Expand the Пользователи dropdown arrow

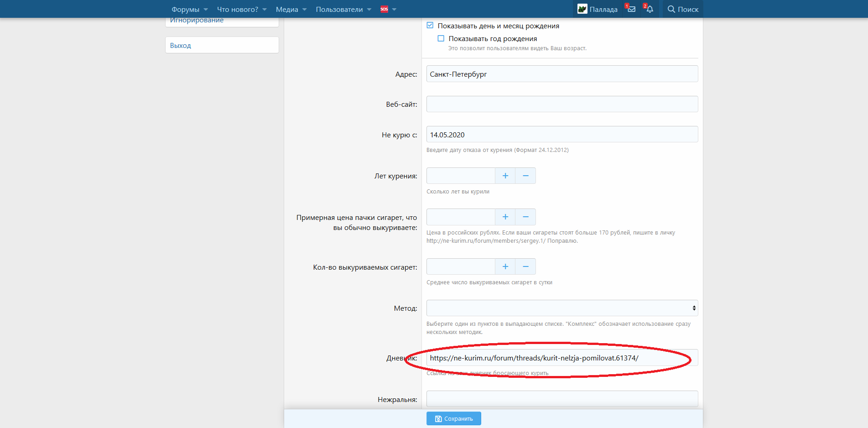click(369, 10)
